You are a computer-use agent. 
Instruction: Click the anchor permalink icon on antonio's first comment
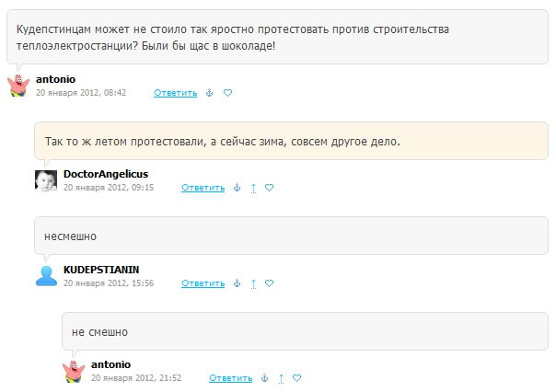pyautogui.click(x=209, y=93)
